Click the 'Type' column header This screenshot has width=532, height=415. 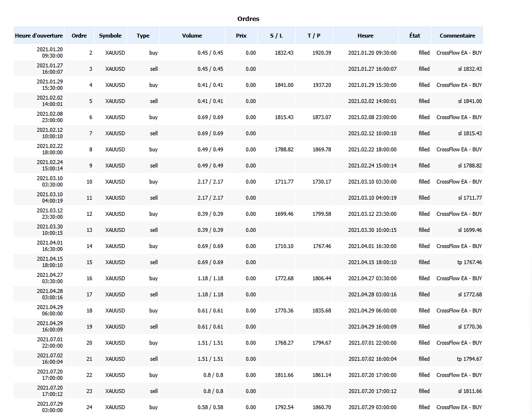pyautogui.click(x=143, y=36)
